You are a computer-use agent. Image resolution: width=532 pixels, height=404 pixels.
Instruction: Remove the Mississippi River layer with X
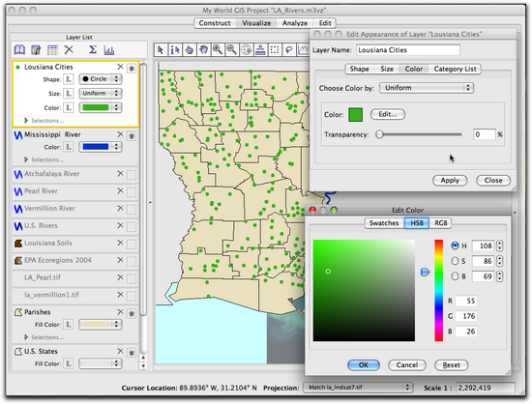[x=120, y=134]
